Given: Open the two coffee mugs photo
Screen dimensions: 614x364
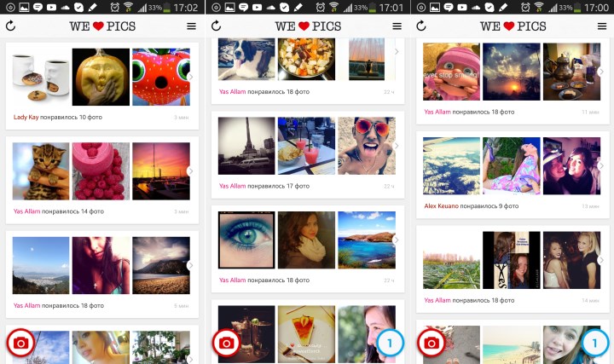Looking at the screenshot, I should 41,77.
